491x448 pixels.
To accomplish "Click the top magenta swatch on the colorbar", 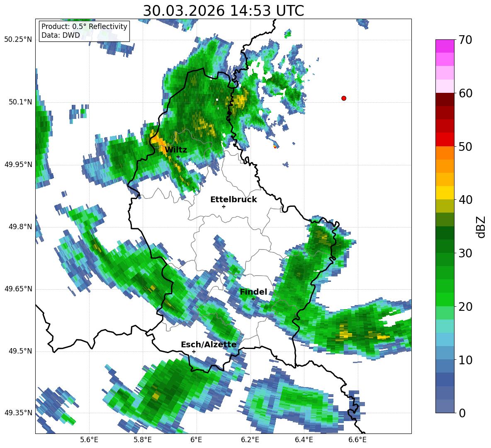I will click(445, 46).
